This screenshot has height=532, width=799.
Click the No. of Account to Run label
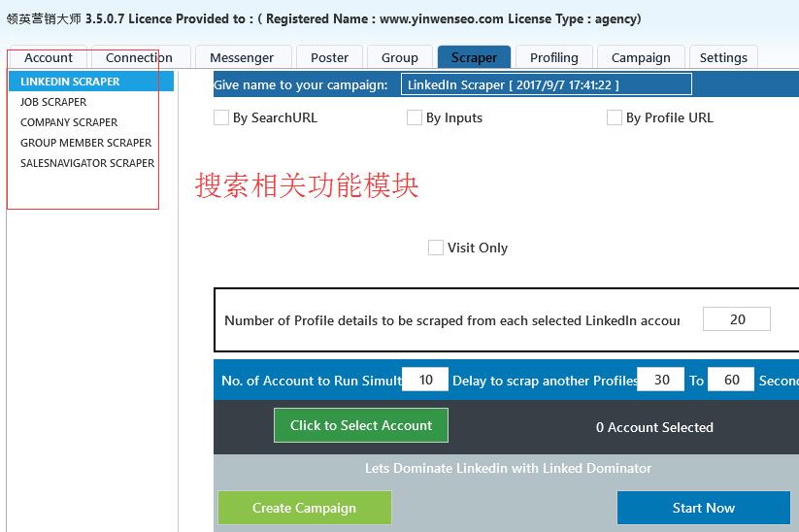tap(312, 381)
